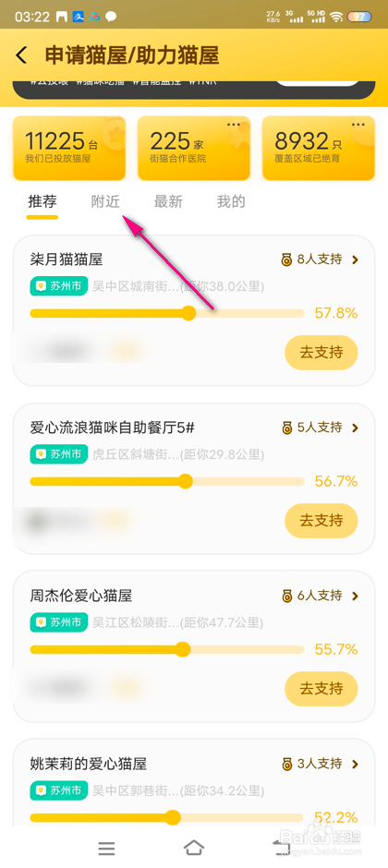Tap the Android back navigation icon

coord(280,847)
